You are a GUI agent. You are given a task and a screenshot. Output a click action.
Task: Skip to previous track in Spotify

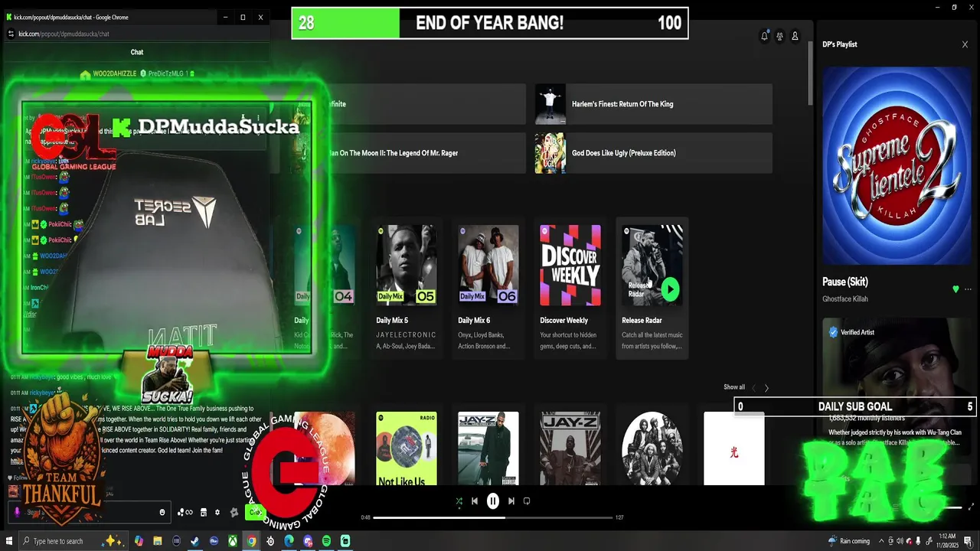click(x=475, y=501)
